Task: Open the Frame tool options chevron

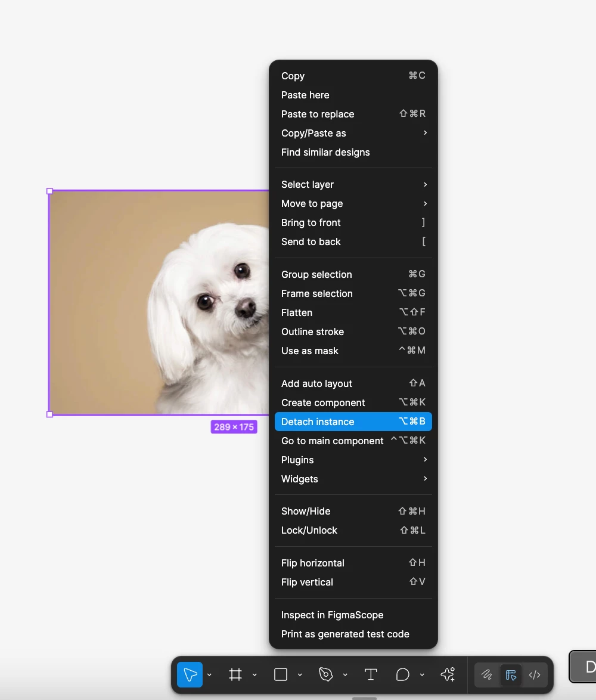Action: click(254, 675)
